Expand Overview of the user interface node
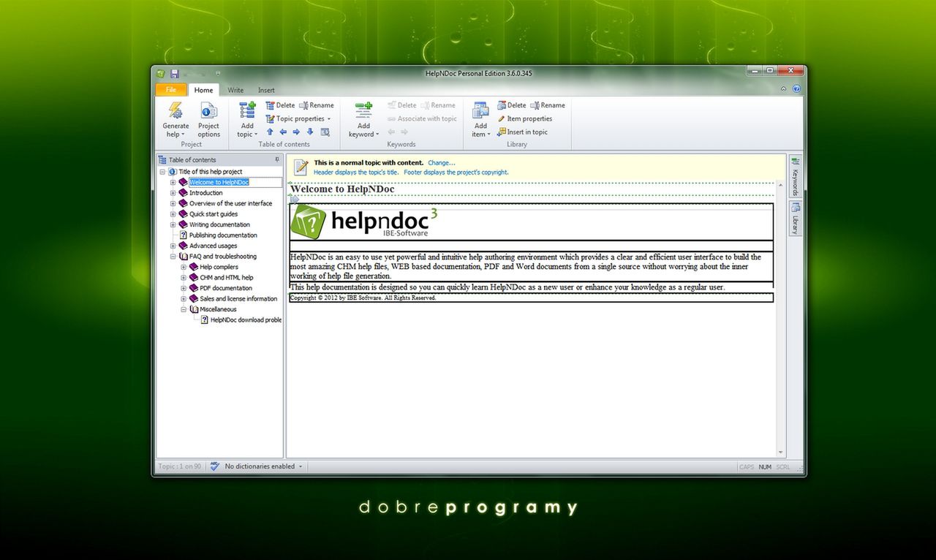 (x=173, y=203)
